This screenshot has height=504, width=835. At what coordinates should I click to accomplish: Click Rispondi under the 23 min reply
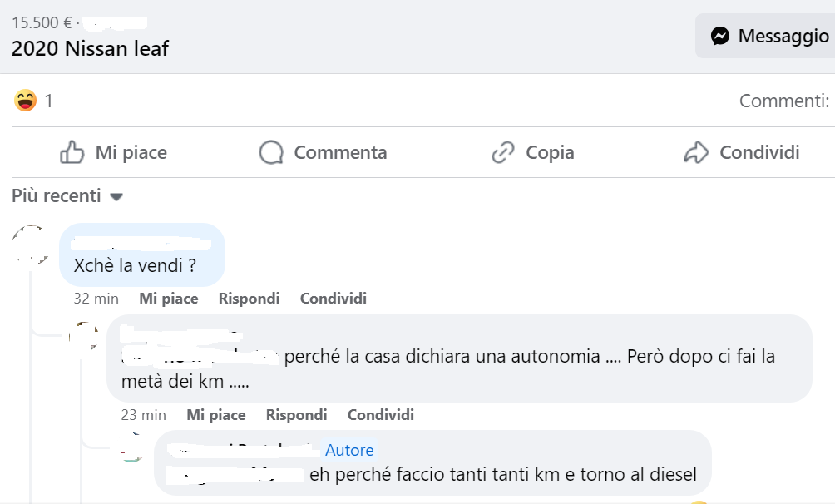coord(296,414)
